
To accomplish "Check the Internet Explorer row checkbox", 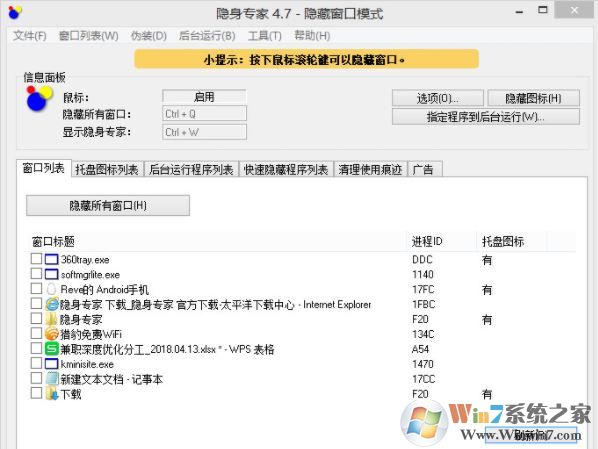I will coord(36,303).
